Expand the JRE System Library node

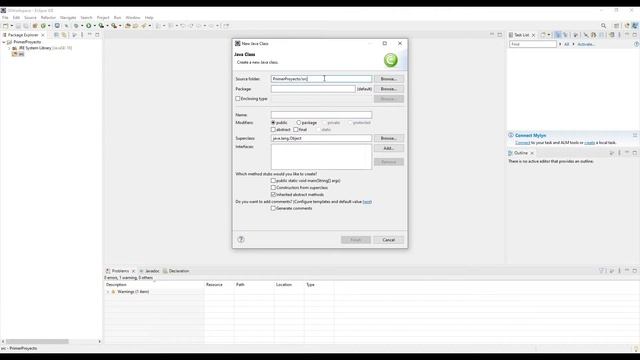pyautogui.click(x=9, y=48)
